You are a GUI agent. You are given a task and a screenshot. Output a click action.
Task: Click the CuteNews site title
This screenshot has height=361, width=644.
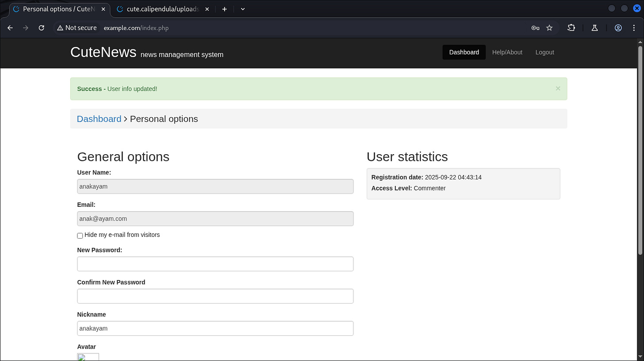(103, 52)
